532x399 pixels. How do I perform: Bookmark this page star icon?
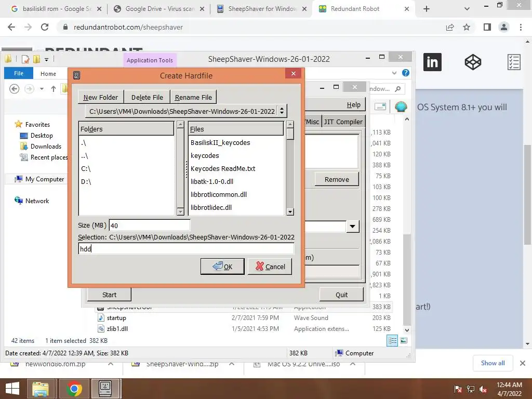[x=467, y=27]
